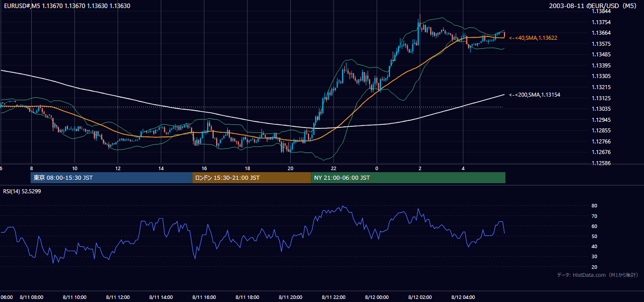
Task: Click the 60 level on the RSI scale
Action: click(594, 226)
